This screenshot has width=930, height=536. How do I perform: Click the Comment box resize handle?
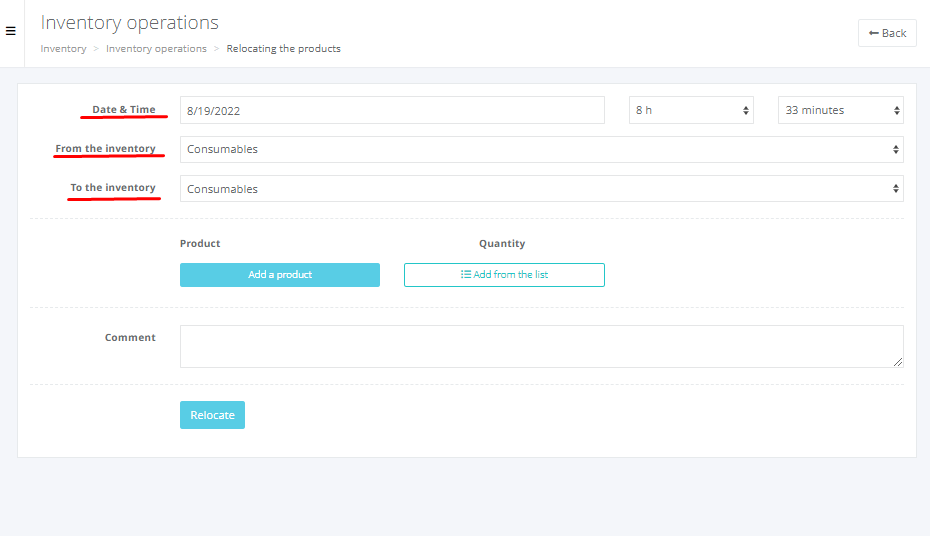pyautogui.click(x=898, y=362)
